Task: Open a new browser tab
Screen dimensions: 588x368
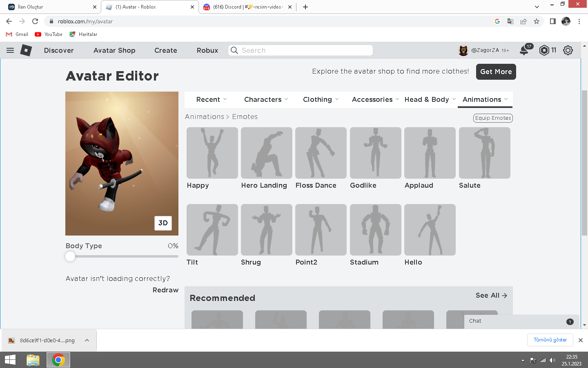Action: pyautogui.click(x=305, y=7)
